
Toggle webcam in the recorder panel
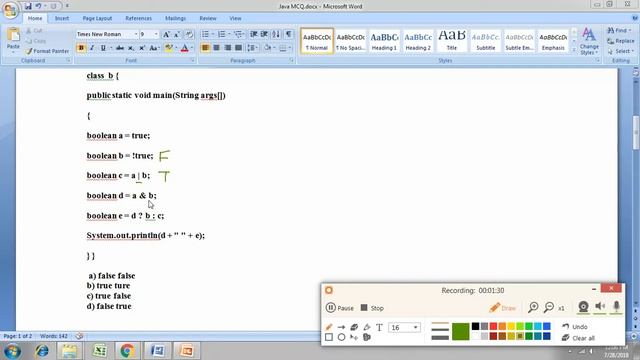pyautogui.click(x=583, y=307)
